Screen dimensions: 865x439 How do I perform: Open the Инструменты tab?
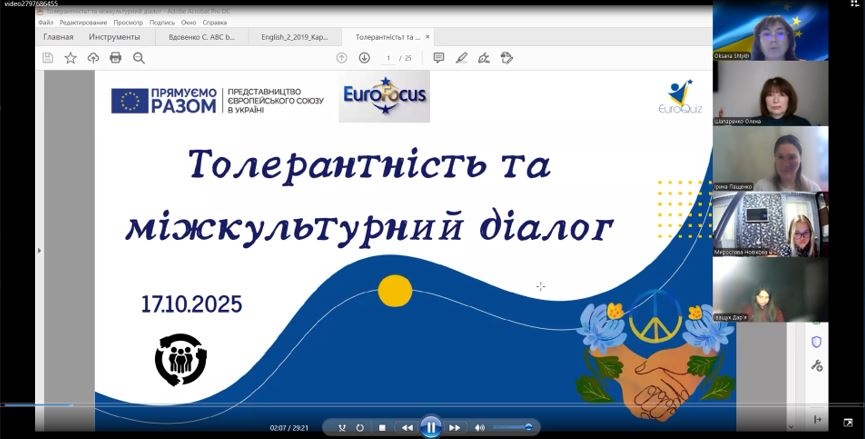[x=113, y=37]
